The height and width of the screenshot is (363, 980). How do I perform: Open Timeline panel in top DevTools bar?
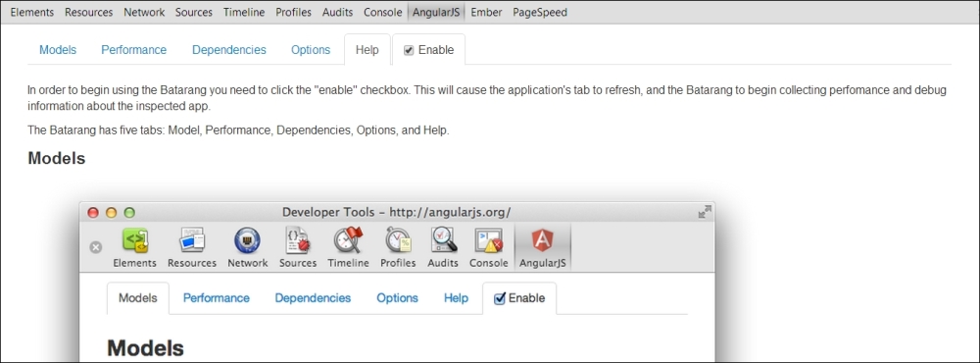244,12
